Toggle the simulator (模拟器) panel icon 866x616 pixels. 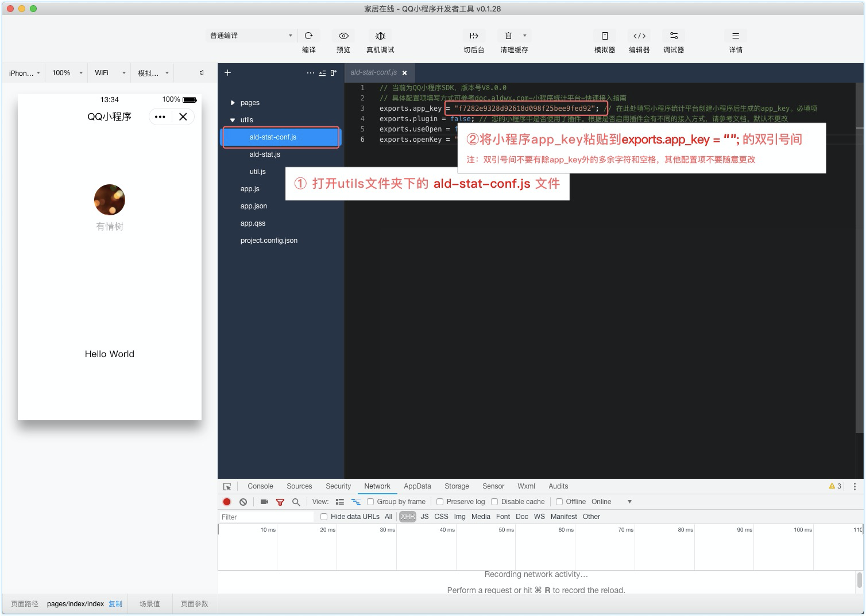coord(605,36)
